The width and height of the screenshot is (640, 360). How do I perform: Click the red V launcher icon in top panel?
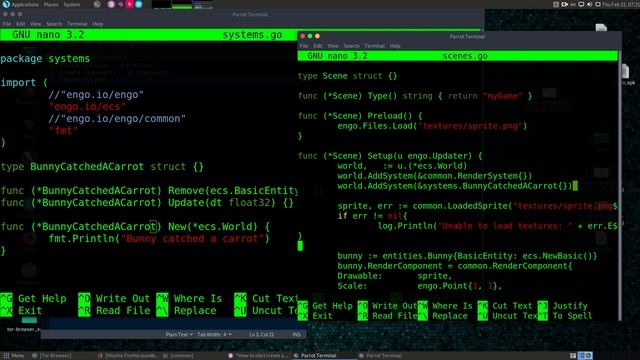coord(129,4)
